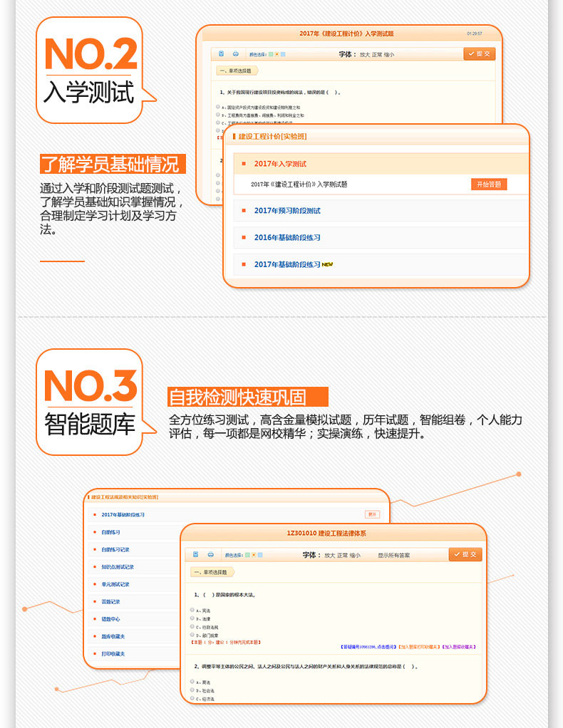The image size is (563, 728).
Task: Collapse the 2017年入学测试 section
Action: [x=381, y=164]
